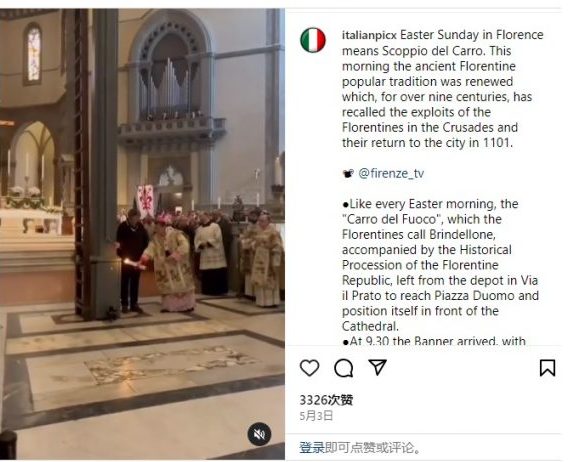
Task: Click the login-to-comment prompt text
Action: (360, 447)
